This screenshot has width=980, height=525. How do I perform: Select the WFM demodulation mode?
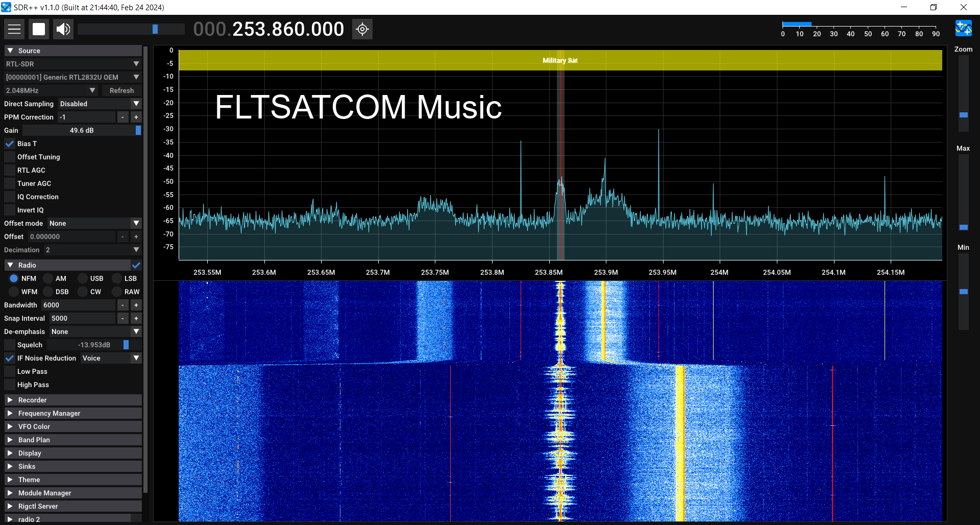point(14,292)
